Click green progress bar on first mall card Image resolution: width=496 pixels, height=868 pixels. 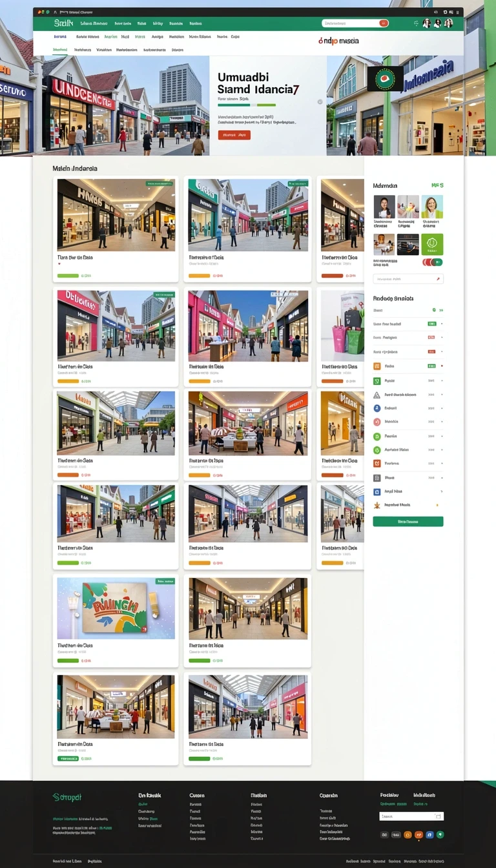68,275
